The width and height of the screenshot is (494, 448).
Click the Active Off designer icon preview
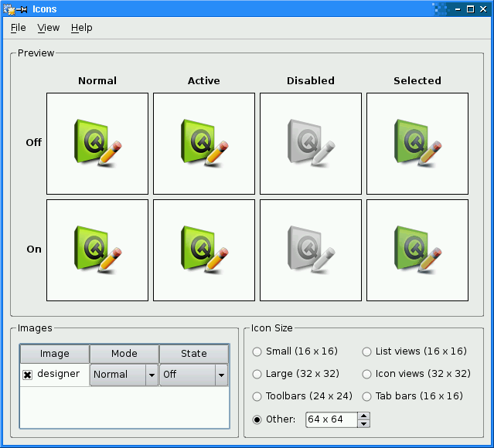tap(204, 144)
